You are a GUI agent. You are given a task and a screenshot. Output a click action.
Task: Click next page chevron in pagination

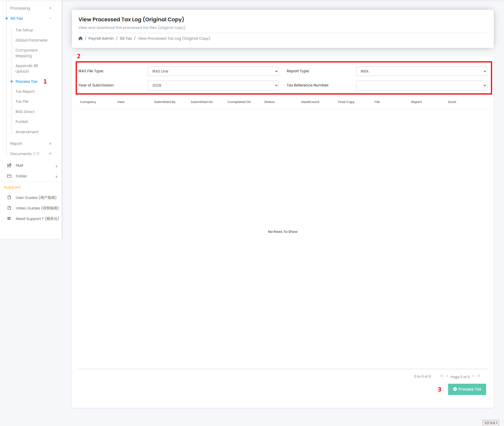[x=473, y=376]
